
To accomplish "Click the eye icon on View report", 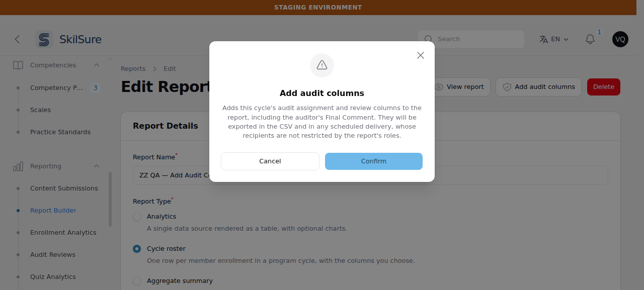I will pos(439,87).
